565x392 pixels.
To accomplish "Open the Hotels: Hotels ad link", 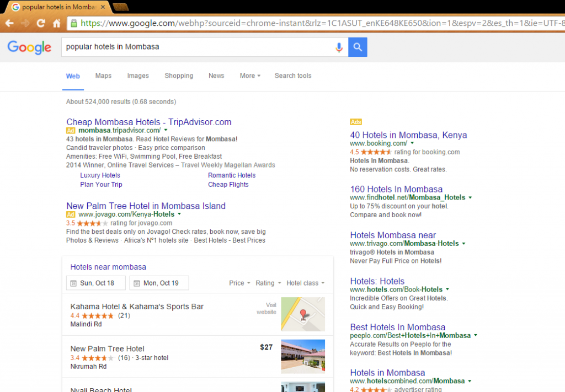I will (377, 282).
